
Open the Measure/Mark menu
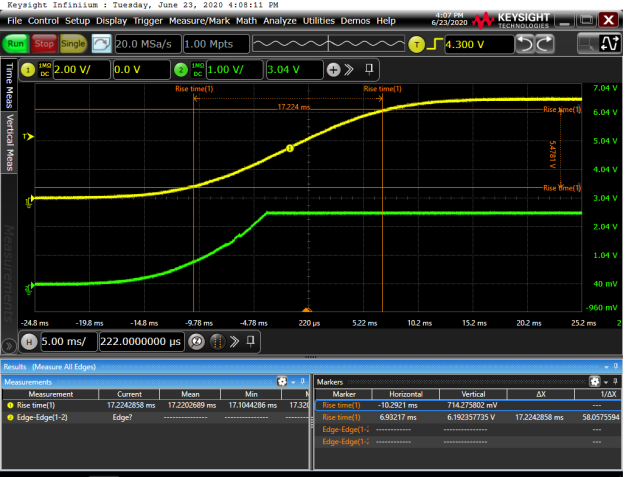(x=203, y=20)
